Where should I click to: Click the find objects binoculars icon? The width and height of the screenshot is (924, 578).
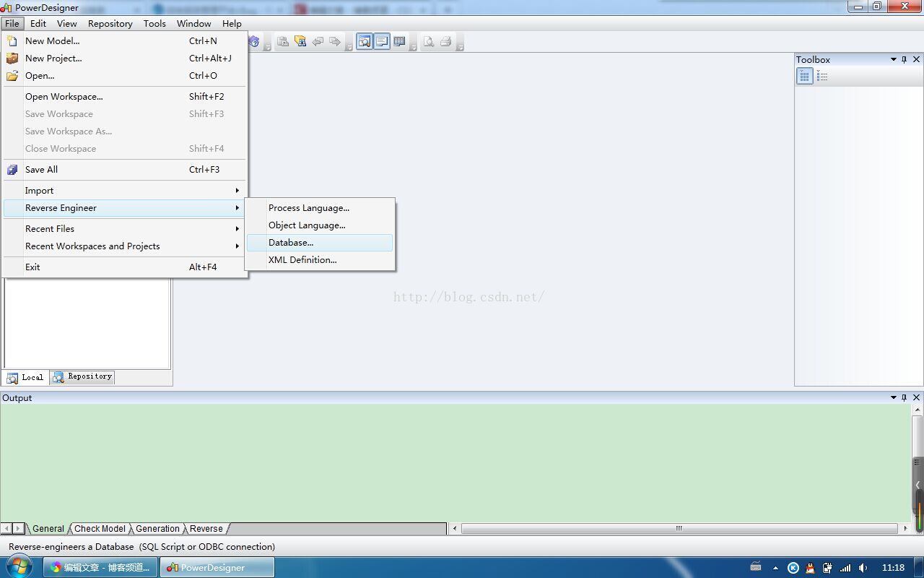[x=300, y=42]
